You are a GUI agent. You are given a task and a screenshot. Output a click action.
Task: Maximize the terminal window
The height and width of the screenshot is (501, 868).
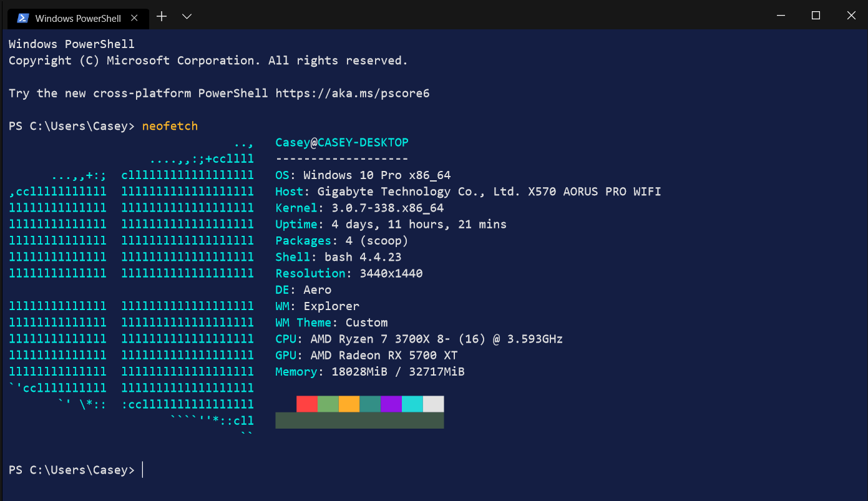point(816,16)
